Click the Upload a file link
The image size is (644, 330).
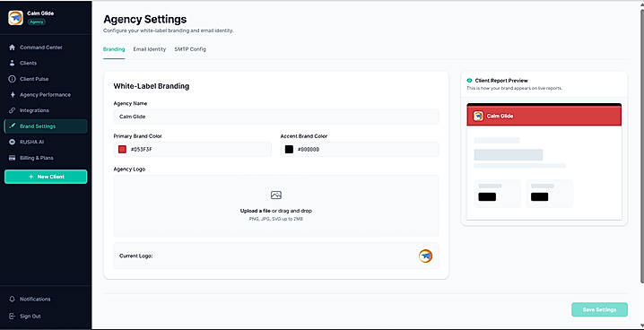click(x=256, y=211)
